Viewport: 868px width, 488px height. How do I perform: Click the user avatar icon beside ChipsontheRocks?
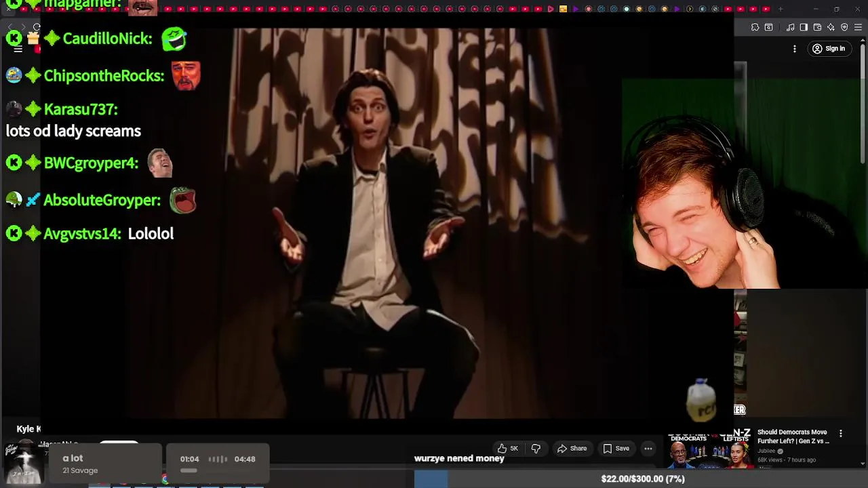pyautogui.click(x=14, y=76)
